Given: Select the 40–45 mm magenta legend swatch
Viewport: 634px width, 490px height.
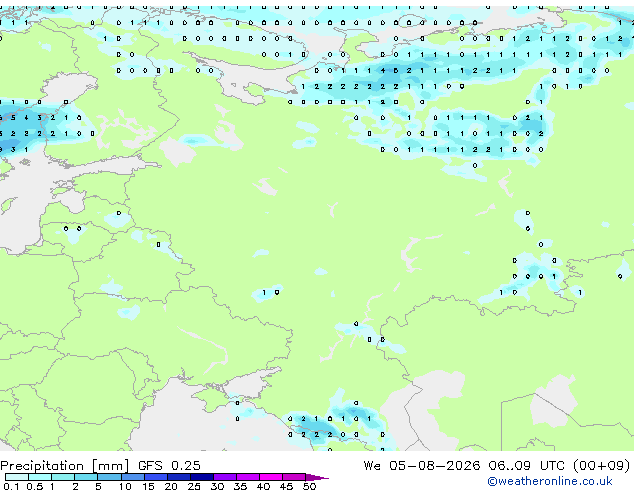Looking at the screenshot, I should [271, 477].
